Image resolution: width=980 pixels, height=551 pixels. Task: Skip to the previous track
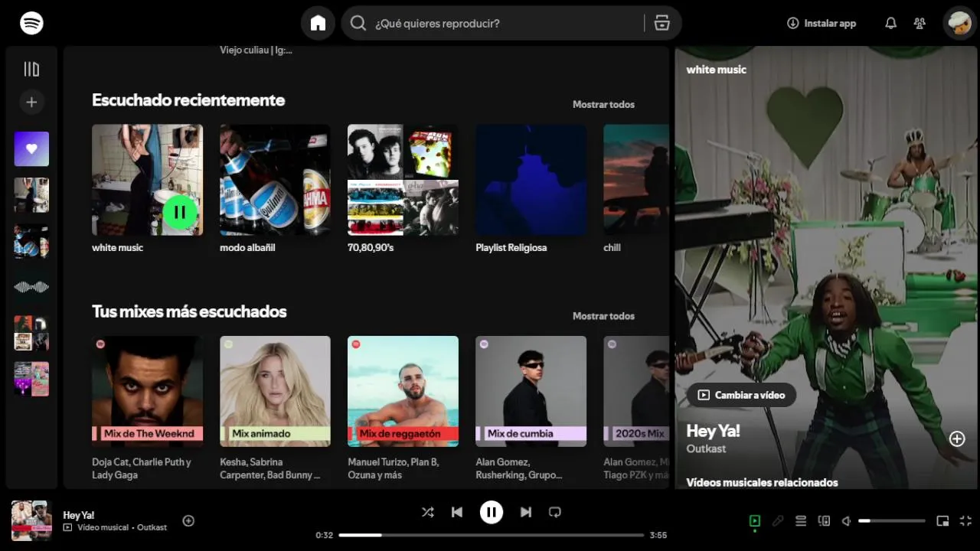pos(457,512)
